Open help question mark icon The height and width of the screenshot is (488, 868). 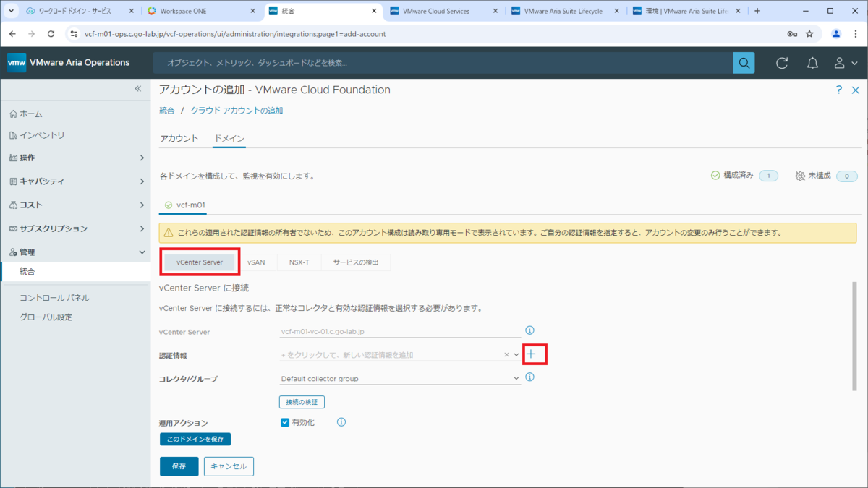click(839, 90)
